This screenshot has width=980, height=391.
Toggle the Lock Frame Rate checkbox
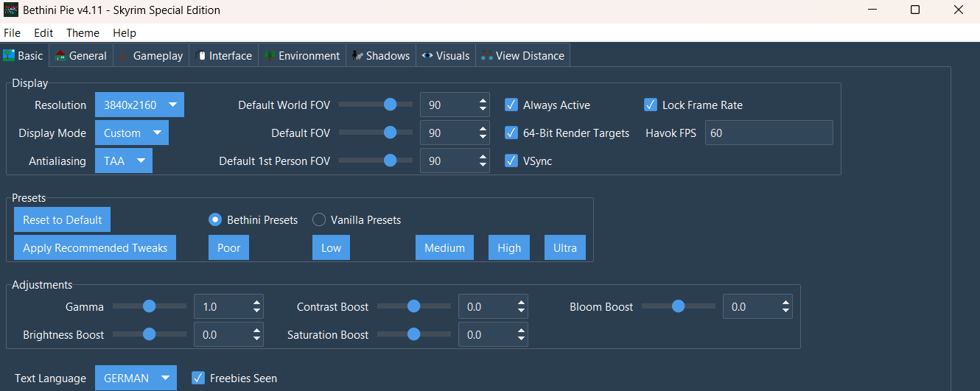click(x=651, y=105)
